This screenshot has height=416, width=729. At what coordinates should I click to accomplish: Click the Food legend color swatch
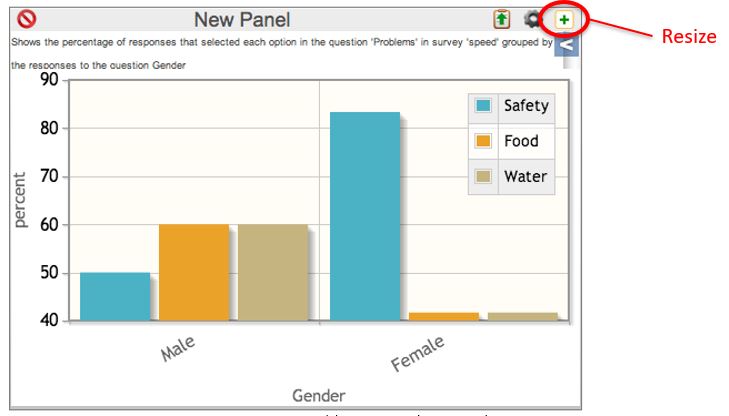(x=484, y=141)
